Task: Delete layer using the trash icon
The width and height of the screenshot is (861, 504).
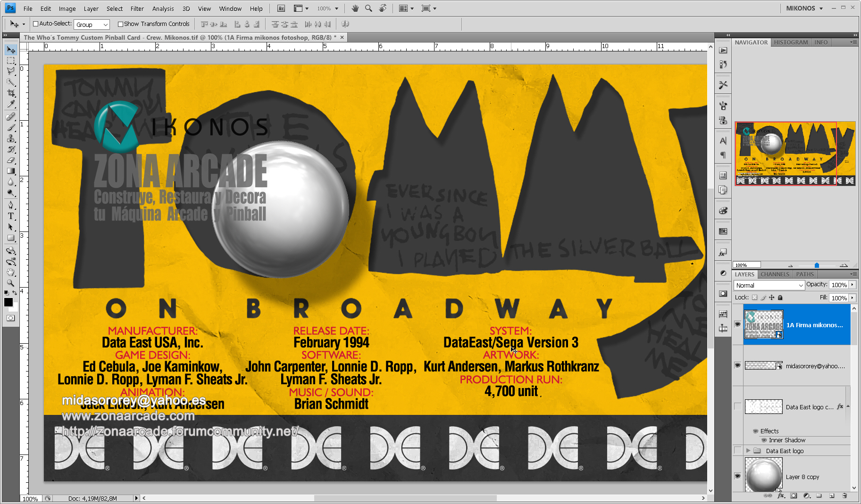Action: point(844,496)
